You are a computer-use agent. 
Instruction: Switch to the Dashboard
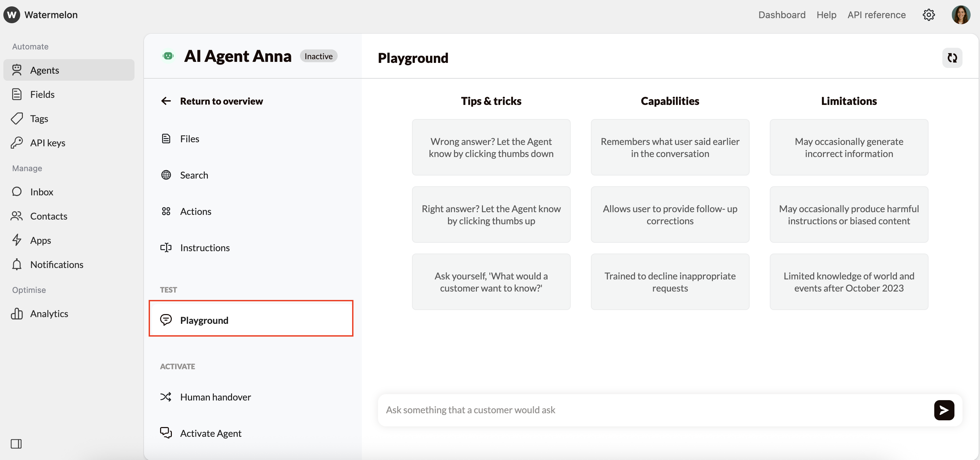pyautogui.click(x=782, y=15)
